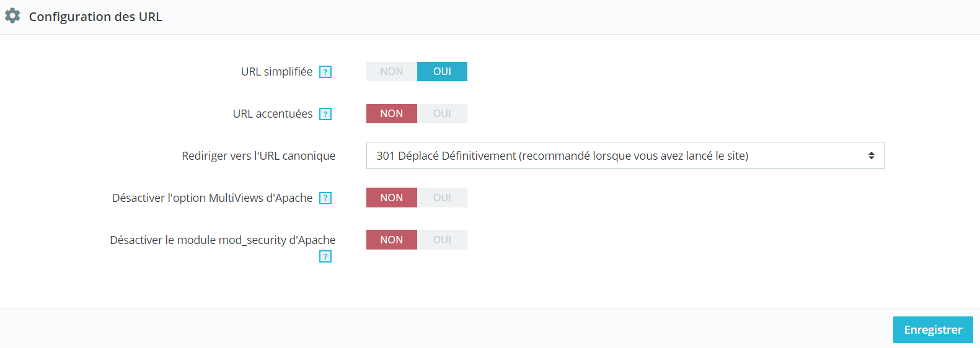
Task: Select NON for URL accentuées
Action: pyautogui.click(x=392, y=113)
